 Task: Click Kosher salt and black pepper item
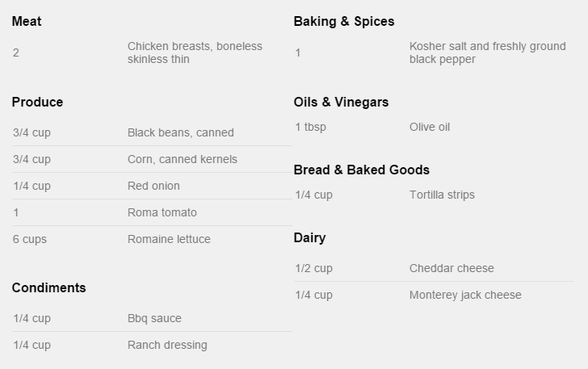coord(488,52)
